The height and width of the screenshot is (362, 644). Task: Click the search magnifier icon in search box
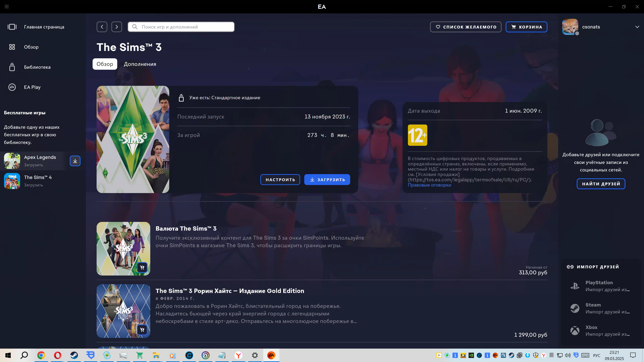click(x=135, y=27)
